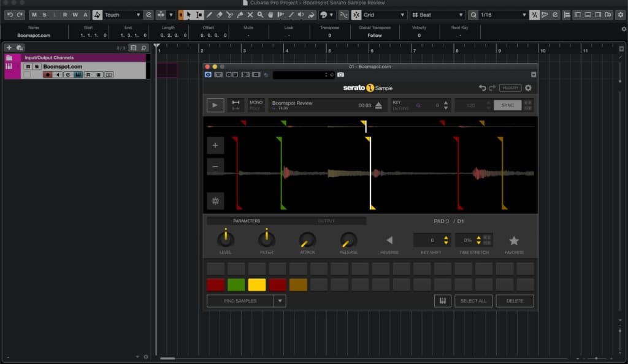Switch to Output tab
Screen dimensions: 628x364
326,221
